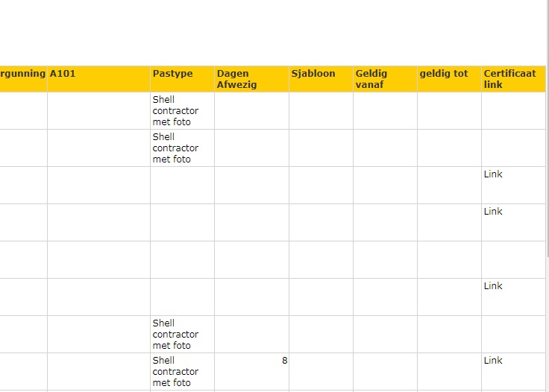This screenshot has width=549, height=392.
Task: Click the Pastype column header
Action: [x=172, y=74]
